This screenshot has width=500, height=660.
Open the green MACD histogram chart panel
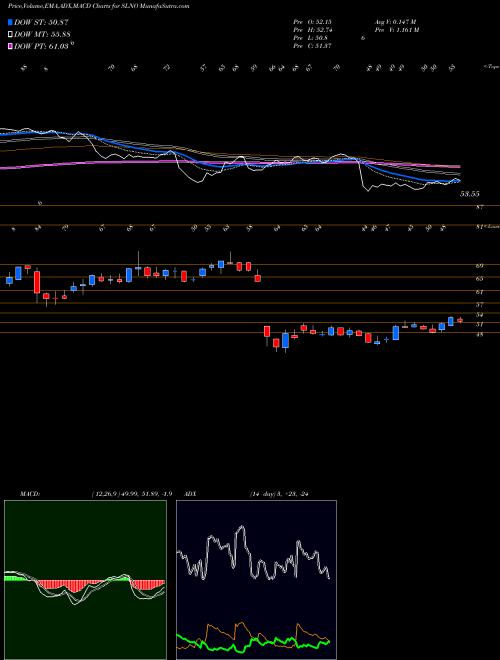pyautogui.click(x=85, y=580)
